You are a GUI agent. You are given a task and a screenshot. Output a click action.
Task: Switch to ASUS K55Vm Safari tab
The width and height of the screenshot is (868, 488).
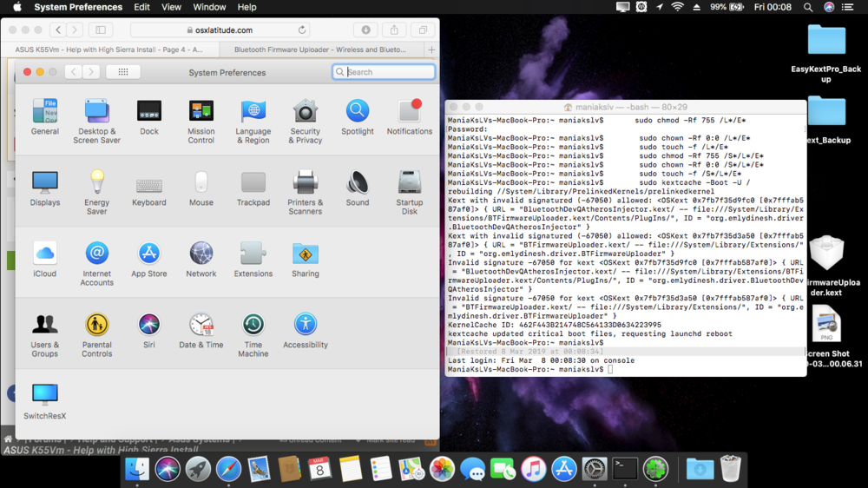109,49
